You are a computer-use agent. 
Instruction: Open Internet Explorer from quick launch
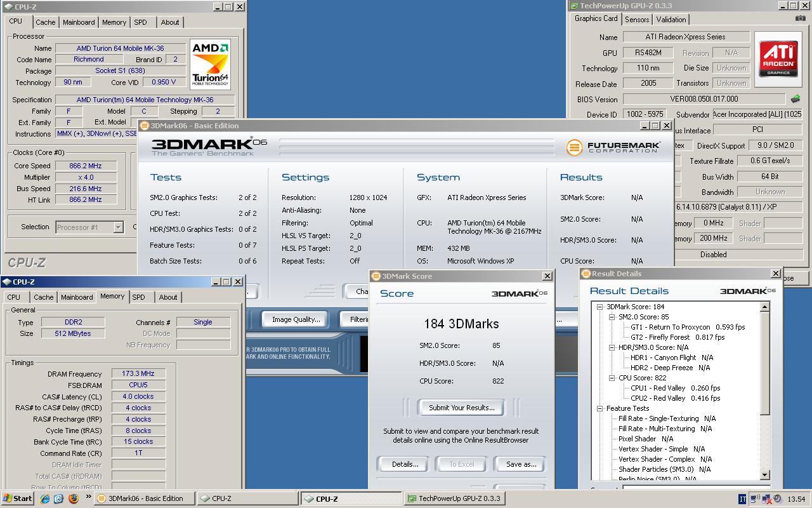(x=44, y=498)
